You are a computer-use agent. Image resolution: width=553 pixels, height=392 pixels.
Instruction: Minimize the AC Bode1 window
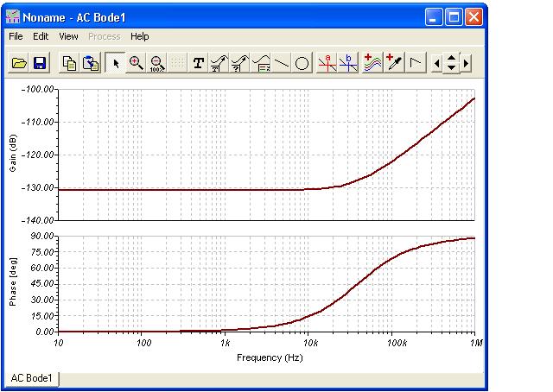(434, 17)
